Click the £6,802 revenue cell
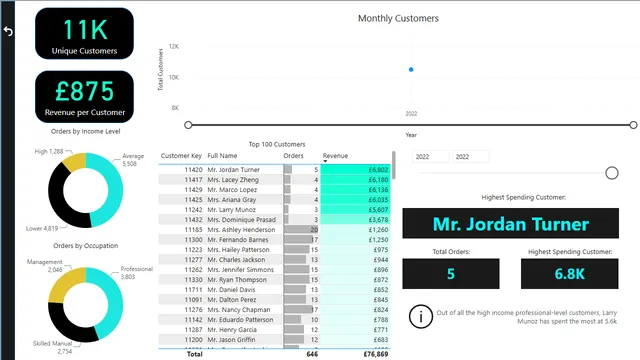Screen dimensions: 640x360 click(x=355, y=169)
